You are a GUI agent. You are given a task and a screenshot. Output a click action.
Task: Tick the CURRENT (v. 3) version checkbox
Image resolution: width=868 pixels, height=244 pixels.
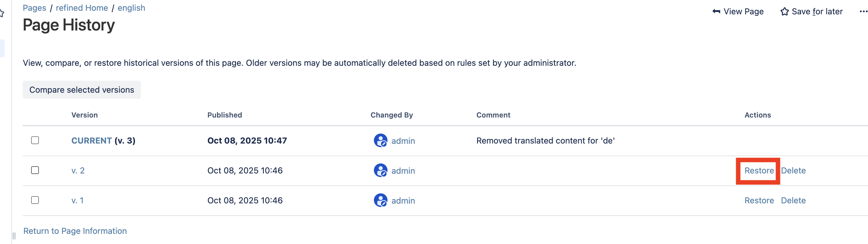pyautogui.click(x=35, y=140)
